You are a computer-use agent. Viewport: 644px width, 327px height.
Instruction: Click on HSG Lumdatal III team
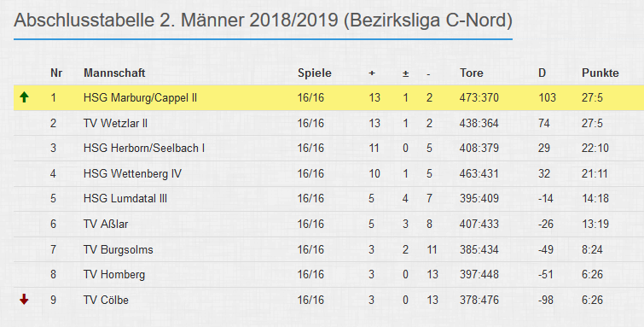pos(125,199)
